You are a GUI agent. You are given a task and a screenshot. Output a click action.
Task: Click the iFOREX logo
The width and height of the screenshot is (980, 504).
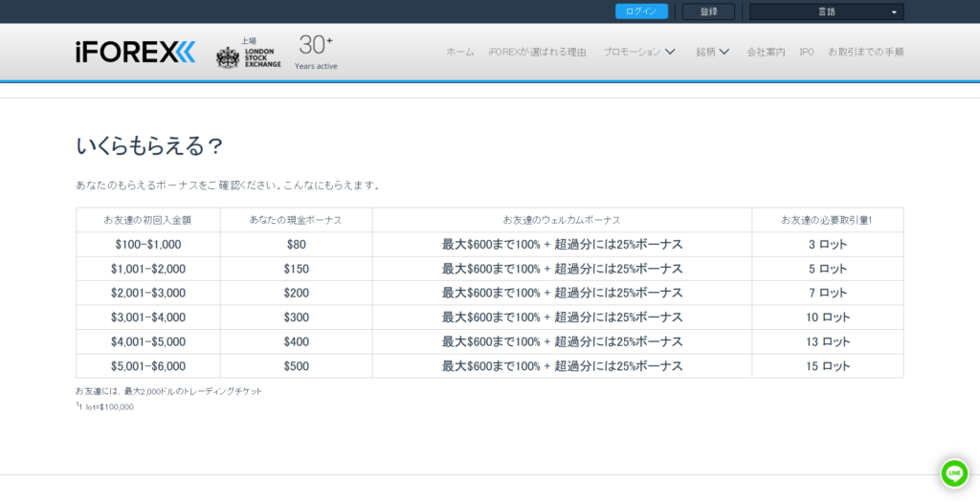(136, 52)
